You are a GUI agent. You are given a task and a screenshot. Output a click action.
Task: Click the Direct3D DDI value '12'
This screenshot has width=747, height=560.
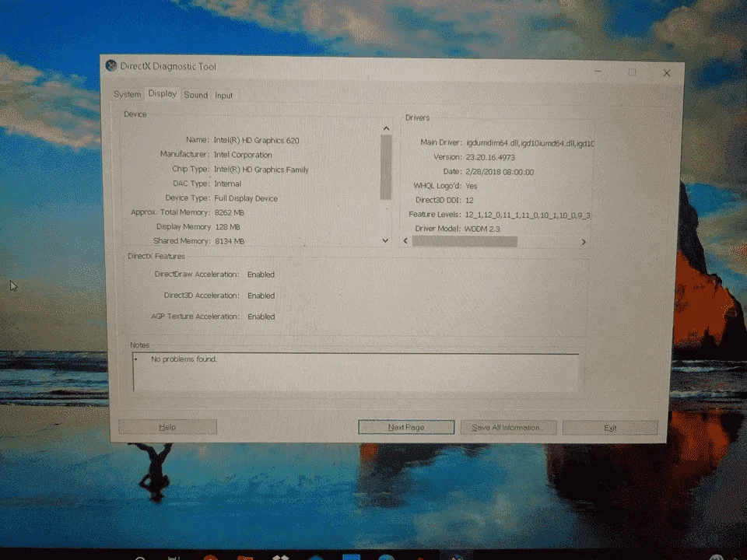(469, 200)
